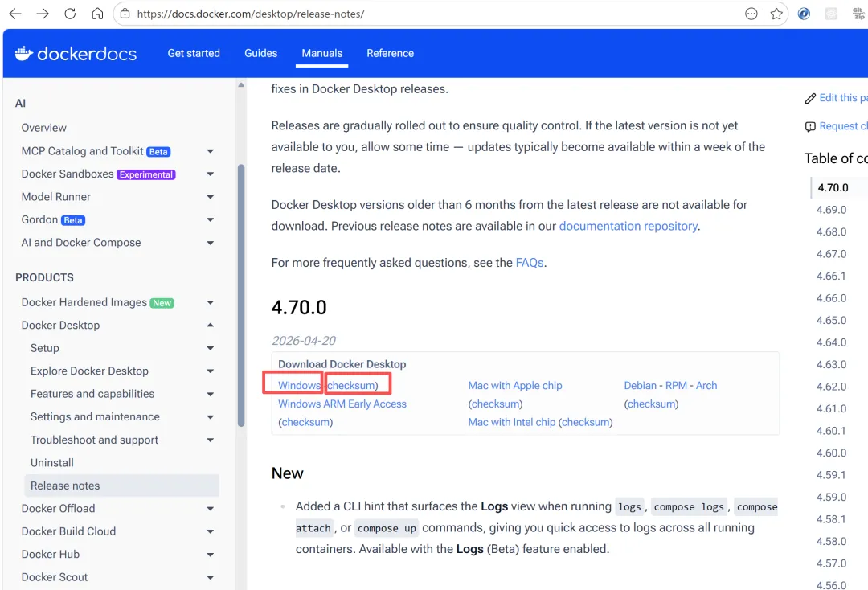Expand Docker Scout arrow
Screen dimensions: 868x590
211,577
